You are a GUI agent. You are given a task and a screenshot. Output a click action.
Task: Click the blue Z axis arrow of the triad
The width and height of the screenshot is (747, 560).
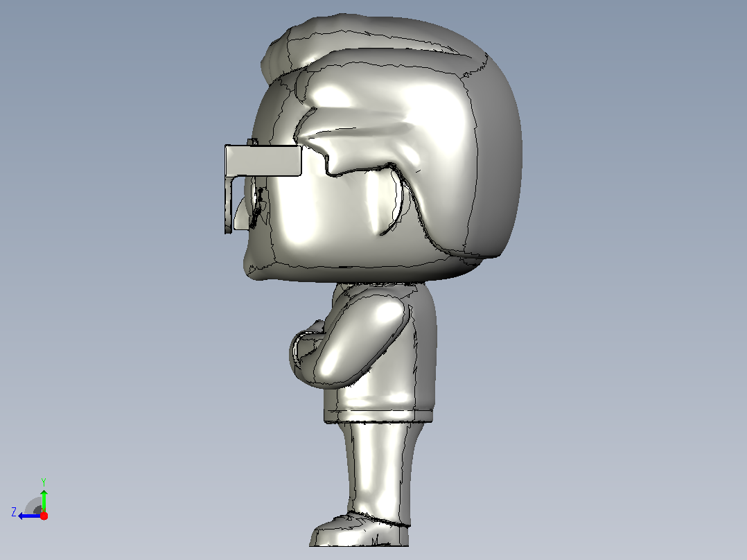30,516
